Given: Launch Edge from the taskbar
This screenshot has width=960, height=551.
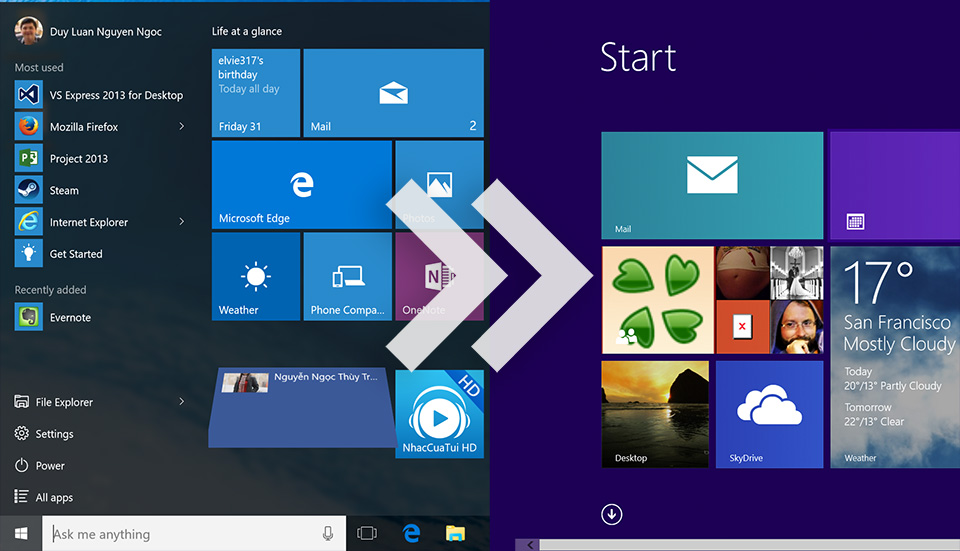Looking at the screenshot, I should 411,533.
